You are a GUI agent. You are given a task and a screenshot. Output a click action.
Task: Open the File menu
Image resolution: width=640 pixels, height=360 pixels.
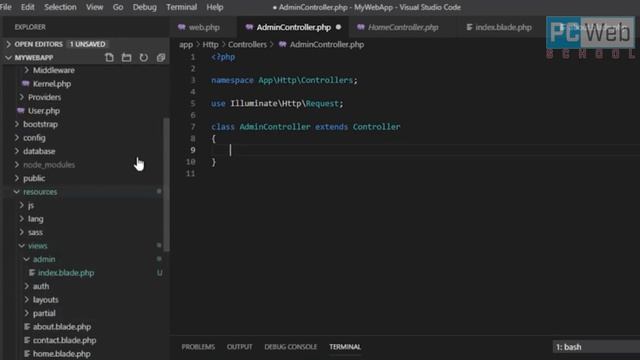5,7
